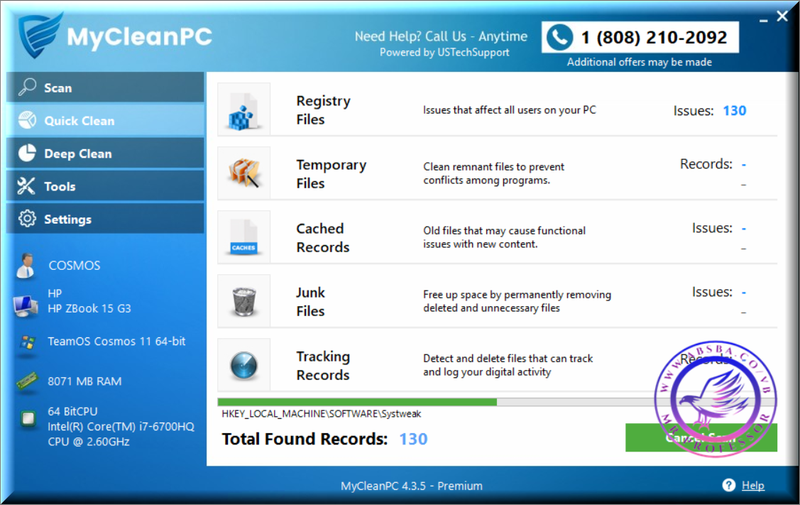
Task: Click Registry Files issues count 130
Action: [x=734, y=111]
